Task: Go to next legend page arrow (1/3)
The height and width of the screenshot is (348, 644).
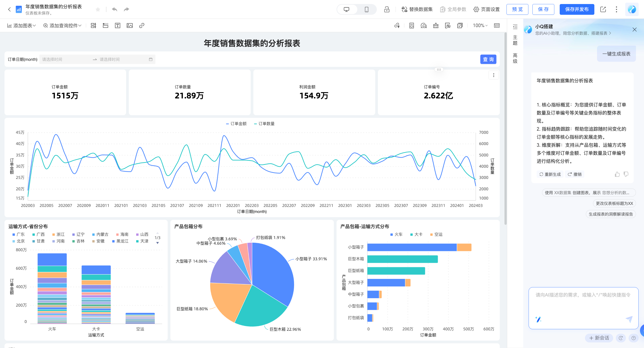Action: click(x=157, y=243)
